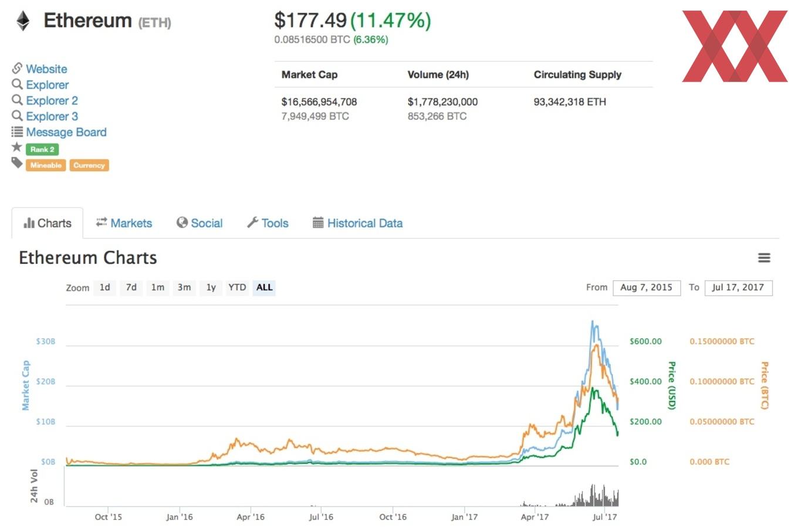Viewport: 798px width, 532px height.
Task: Click the exchange arrows icon on Markets tab
Action: point(102,222)
